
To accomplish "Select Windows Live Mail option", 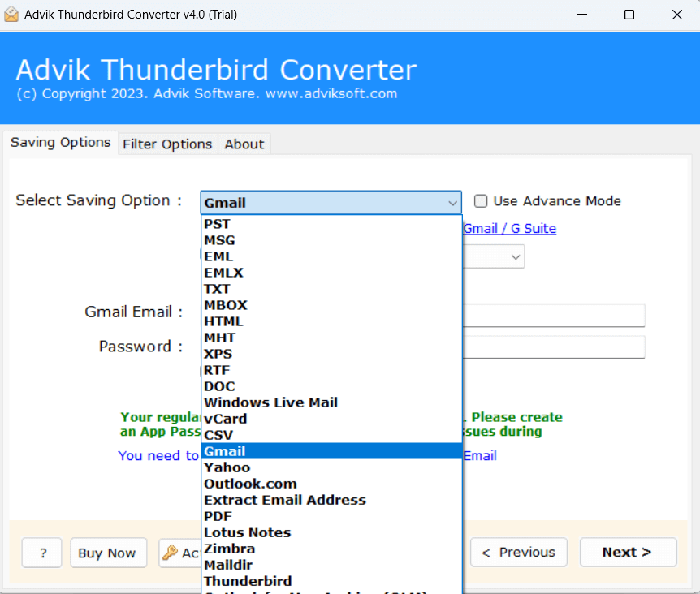I will pos(331,402).
